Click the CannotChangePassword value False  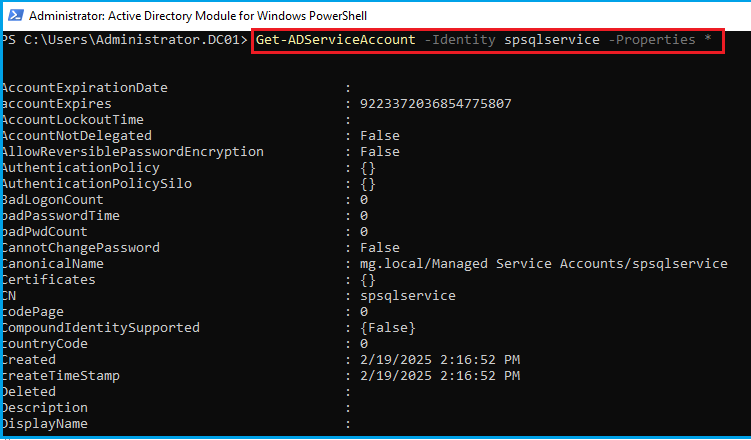380,248
